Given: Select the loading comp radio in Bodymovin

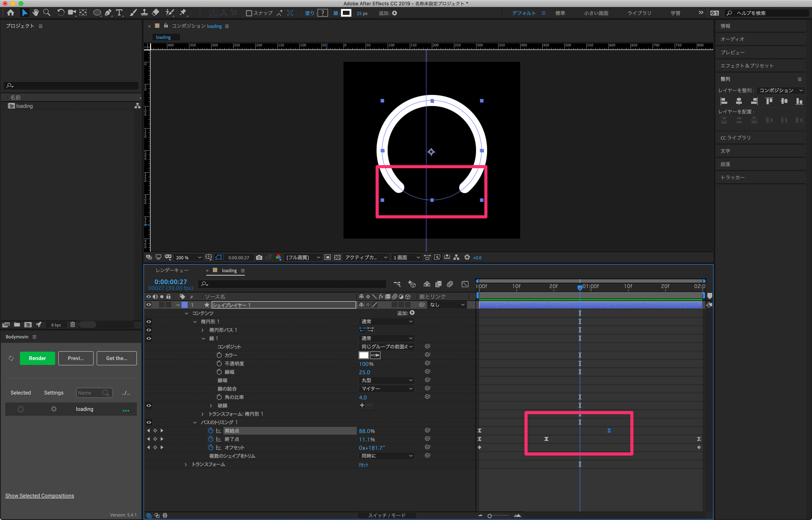Looking at the screenshot, I should [x=21, y=409].
